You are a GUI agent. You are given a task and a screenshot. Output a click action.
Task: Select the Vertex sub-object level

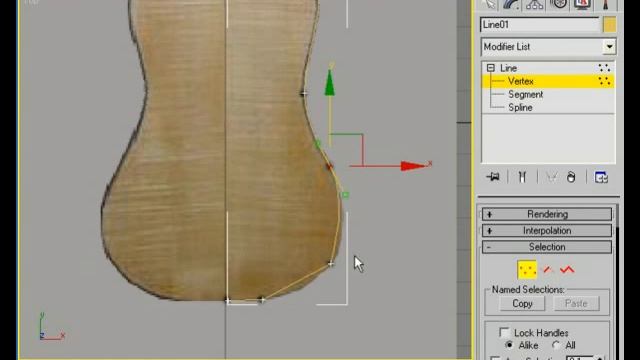[548, 81]
